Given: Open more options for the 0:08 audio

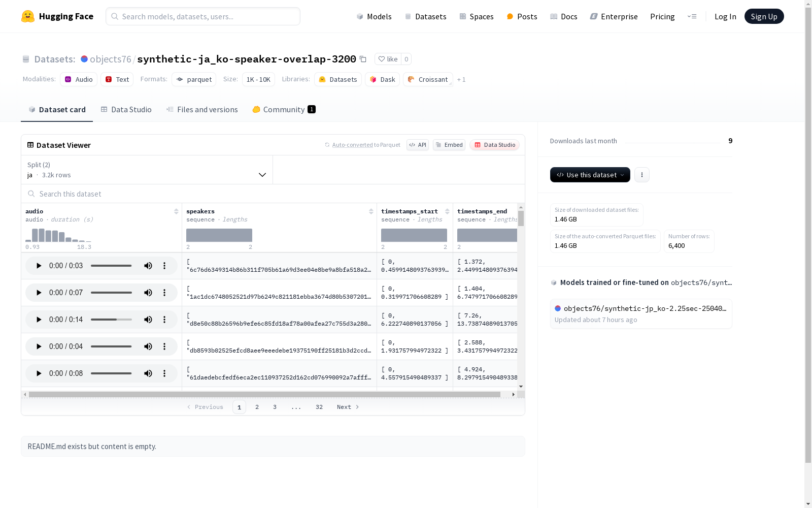Looking at the screenshot, I should pos(164,373).
